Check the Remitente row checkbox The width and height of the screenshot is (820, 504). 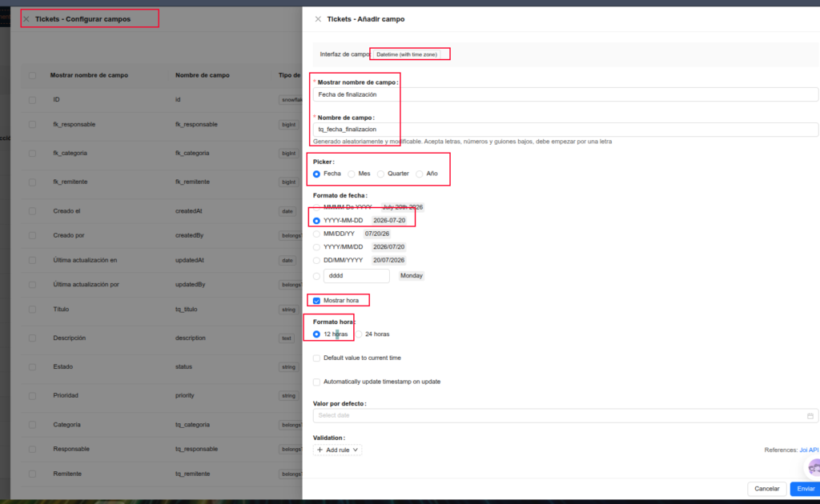[32, 474]
